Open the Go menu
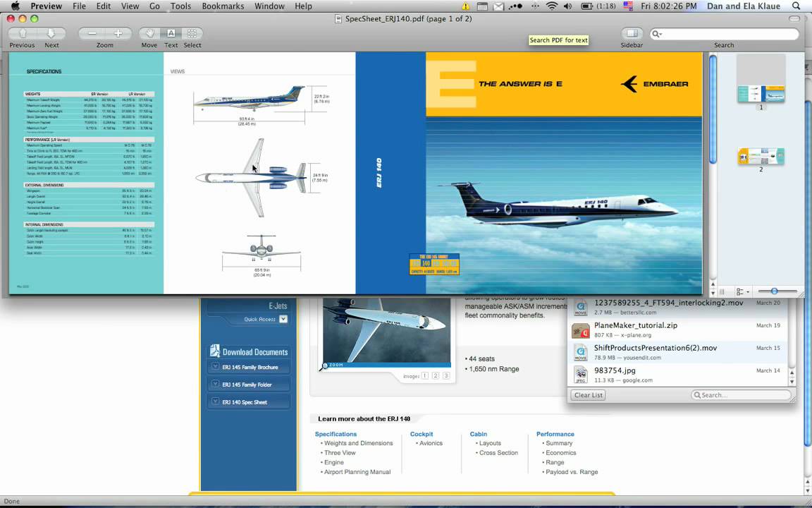The image size is (812, 508). click(154, 6)
